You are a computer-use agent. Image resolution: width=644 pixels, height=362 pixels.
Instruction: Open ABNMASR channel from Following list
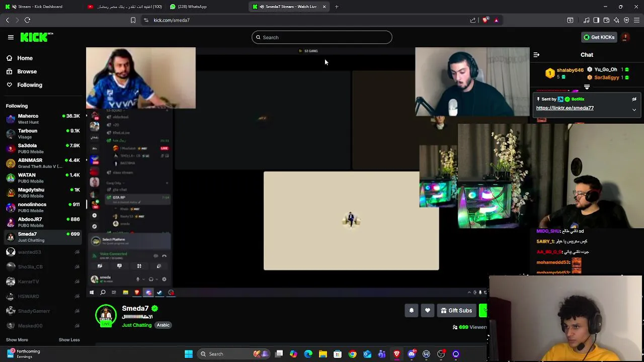tap(43, 163)
